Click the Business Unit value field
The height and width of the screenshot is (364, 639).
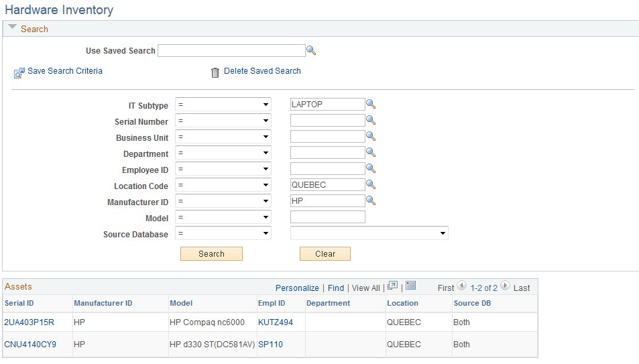click(328, 136)
